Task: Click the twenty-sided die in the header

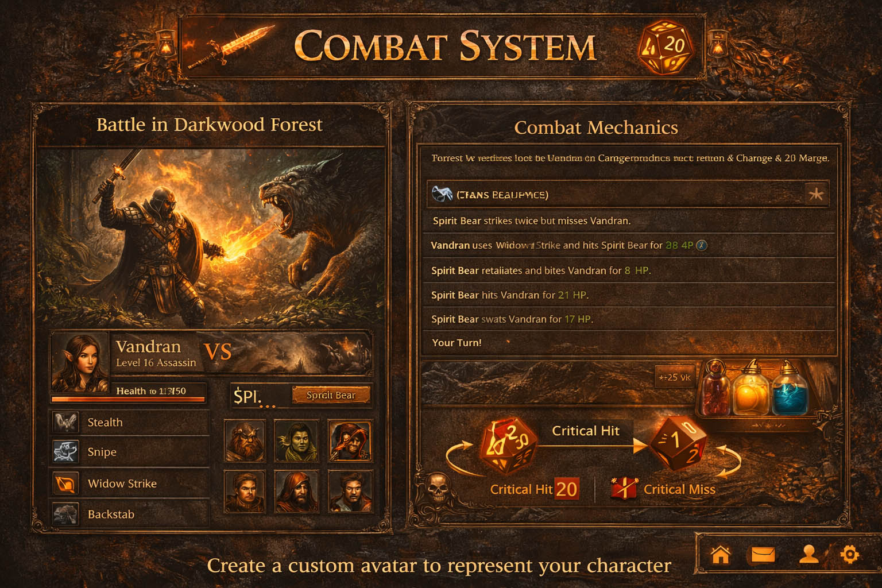Action: coord(666,47)
